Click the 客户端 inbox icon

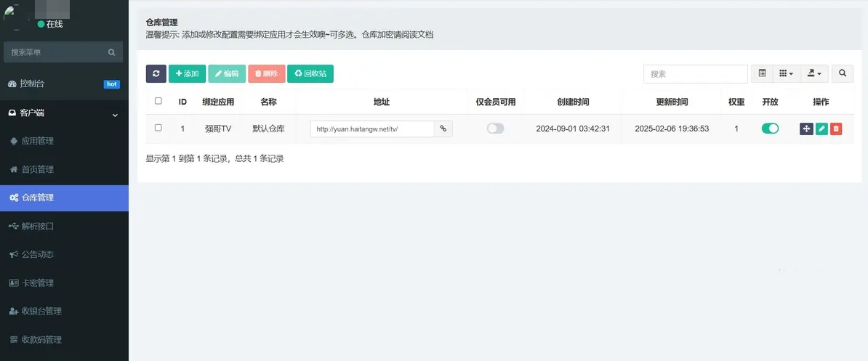point(12,113)
